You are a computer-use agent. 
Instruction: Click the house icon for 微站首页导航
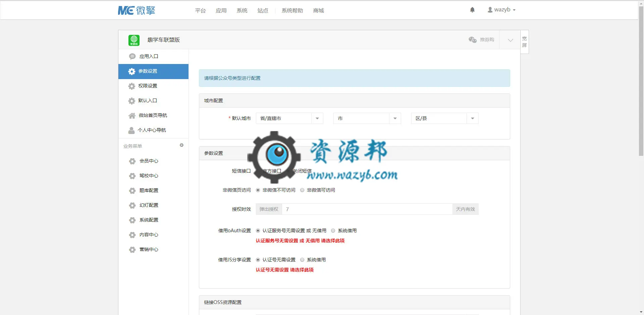coord(132,116)
